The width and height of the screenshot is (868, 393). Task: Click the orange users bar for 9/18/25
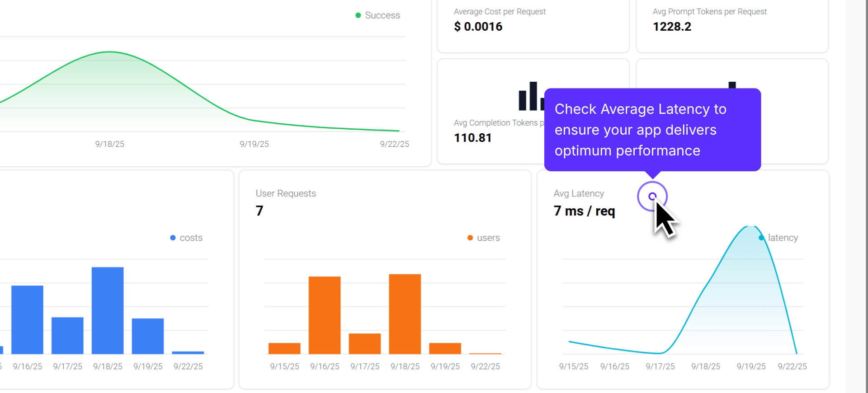[x=405, y=314]
